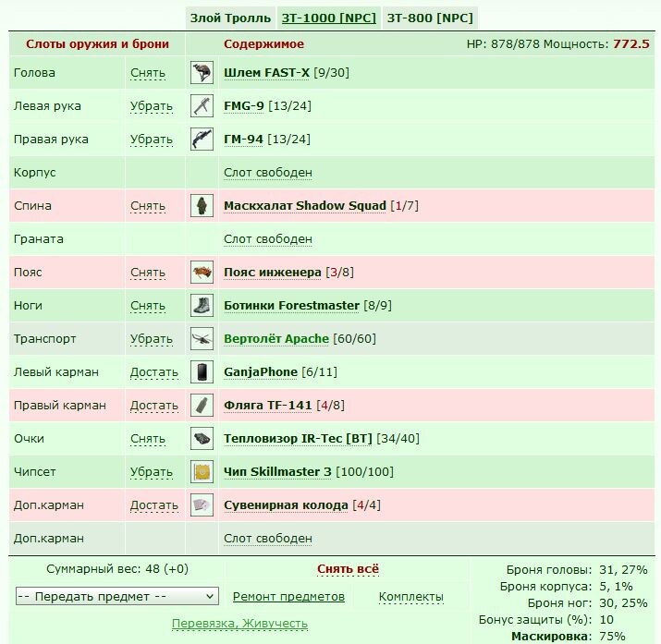Click the Мощность value 772.5
Viewport: 661px width, 644px height.
631,44
